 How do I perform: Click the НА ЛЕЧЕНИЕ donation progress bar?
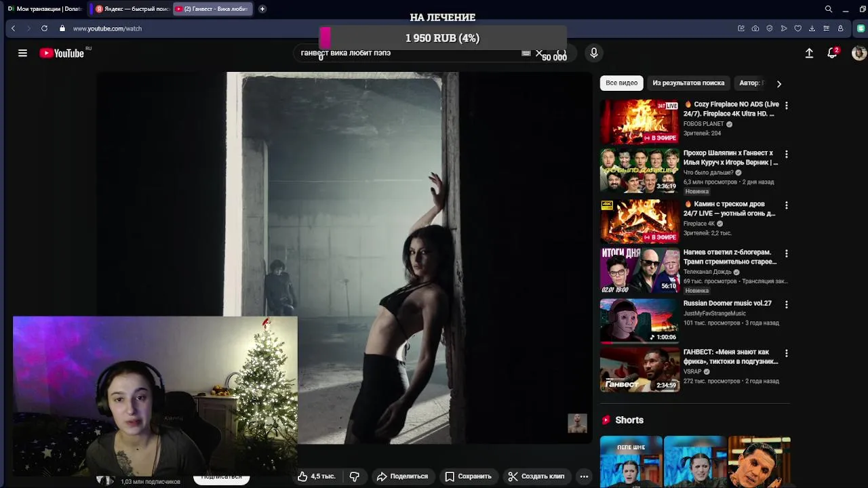pos(442,38)
